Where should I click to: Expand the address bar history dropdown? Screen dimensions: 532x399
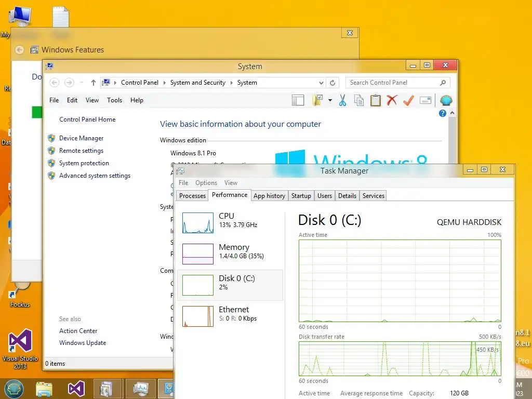321,83
